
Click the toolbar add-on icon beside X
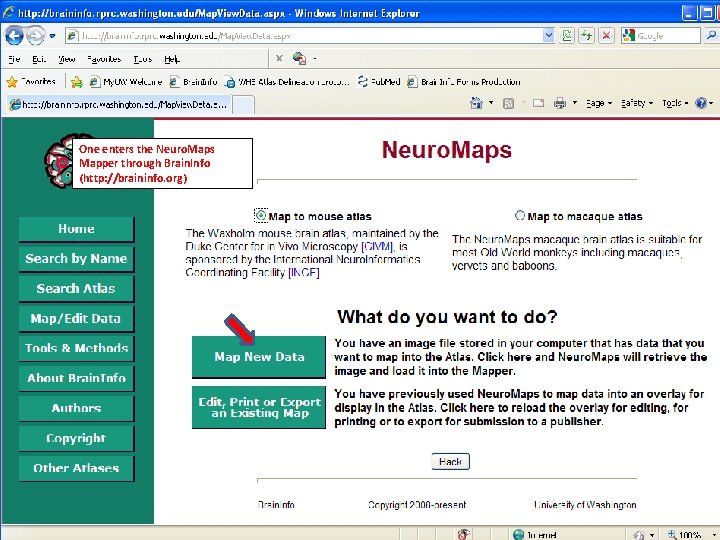click(x=299, y=58)
